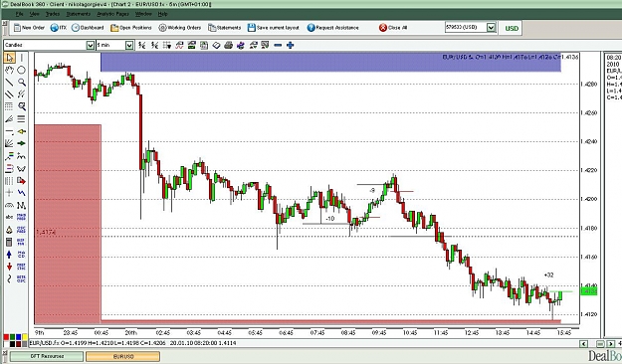Click the right scroll arrow below chart
The image size is (622, 364).
(x=610, y=343)
